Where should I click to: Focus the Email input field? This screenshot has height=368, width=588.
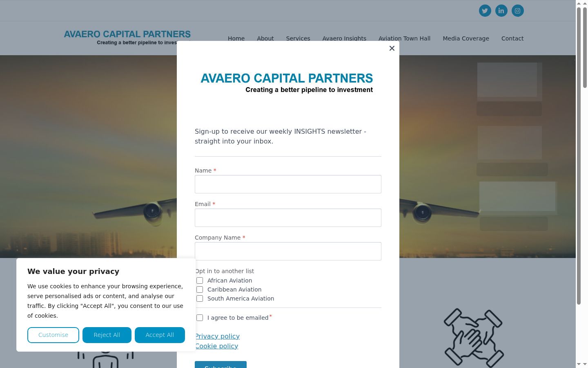click(x=288, y=218)
